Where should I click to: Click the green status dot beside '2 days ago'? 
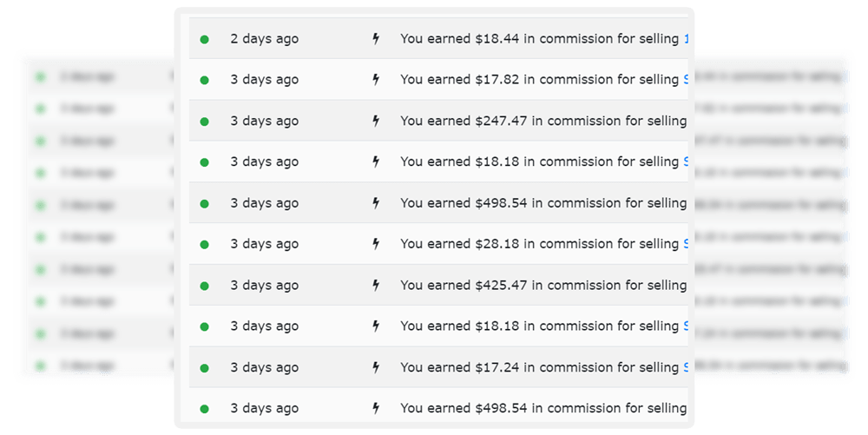coord(204,39)
